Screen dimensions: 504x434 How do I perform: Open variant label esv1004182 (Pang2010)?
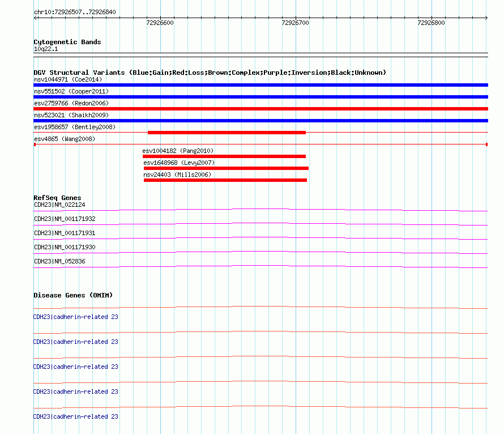(178, 151)
